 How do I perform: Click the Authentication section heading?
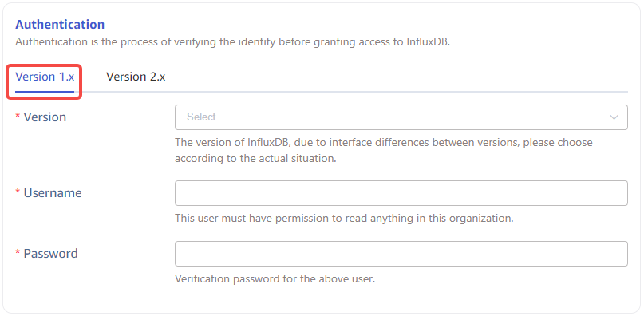60,24
